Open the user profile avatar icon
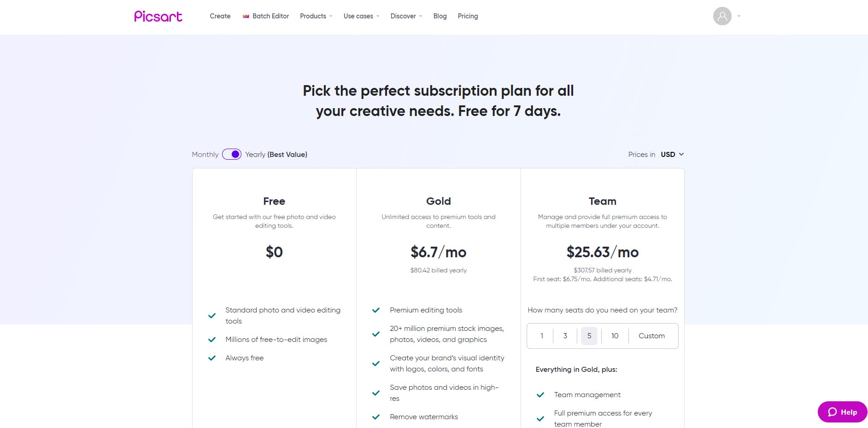Viewport: 868px width, 428px height. [722, 16]
